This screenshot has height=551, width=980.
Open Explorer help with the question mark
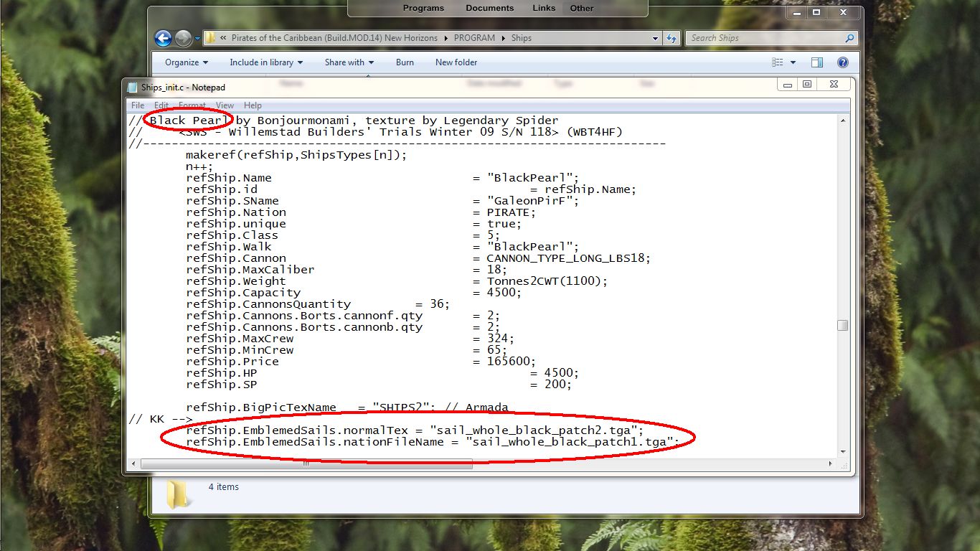pyautogui.click(x=843, y=62)
